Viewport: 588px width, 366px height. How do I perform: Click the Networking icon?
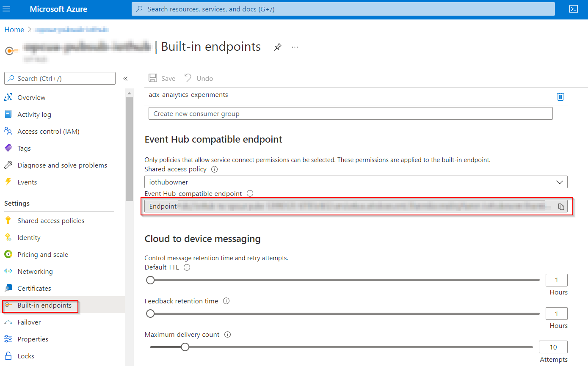8,271
